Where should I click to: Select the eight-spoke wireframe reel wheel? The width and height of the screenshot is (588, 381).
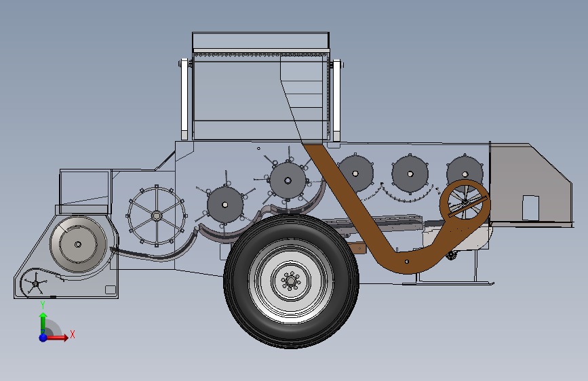coord(157,216)
